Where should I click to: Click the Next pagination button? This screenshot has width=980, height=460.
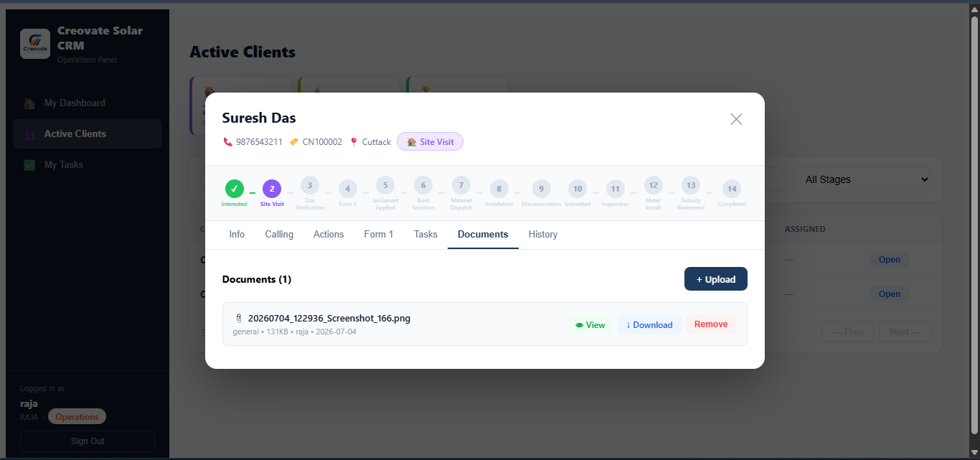tap(905, 332)
